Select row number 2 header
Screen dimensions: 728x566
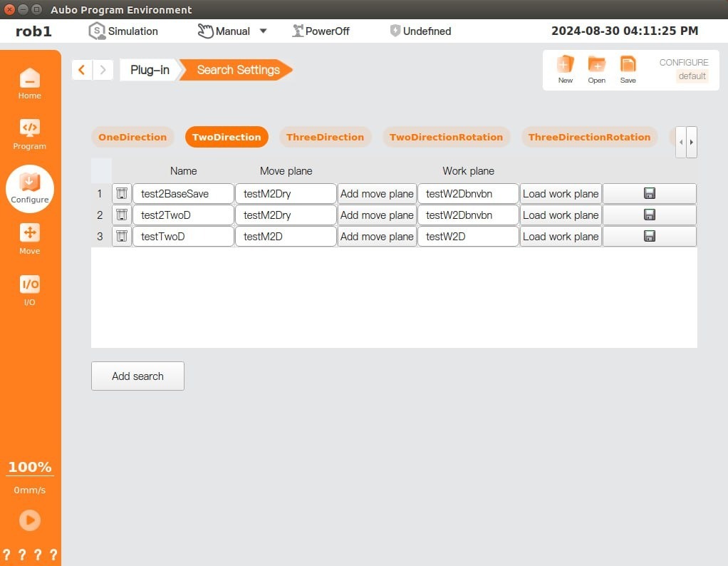pos(100,215)
